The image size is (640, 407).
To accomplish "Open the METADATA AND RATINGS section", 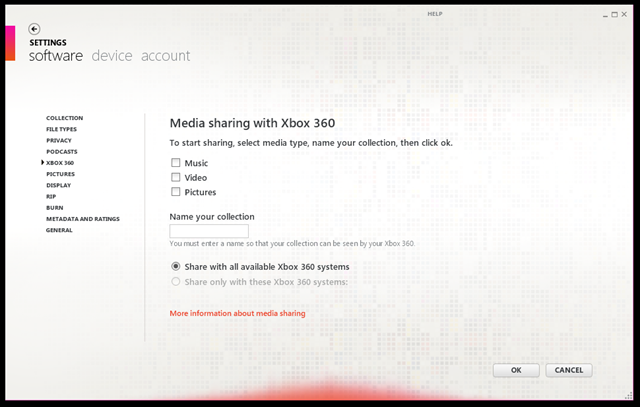I will pyautogui.click(x=83, y=219).
